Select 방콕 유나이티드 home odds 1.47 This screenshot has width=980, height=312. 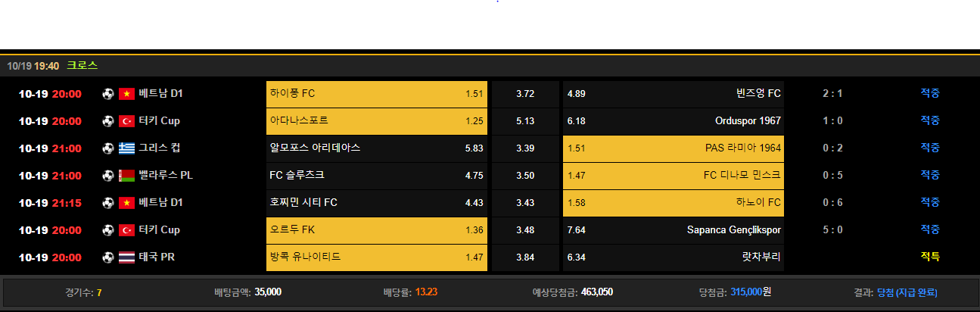point(376,257)
